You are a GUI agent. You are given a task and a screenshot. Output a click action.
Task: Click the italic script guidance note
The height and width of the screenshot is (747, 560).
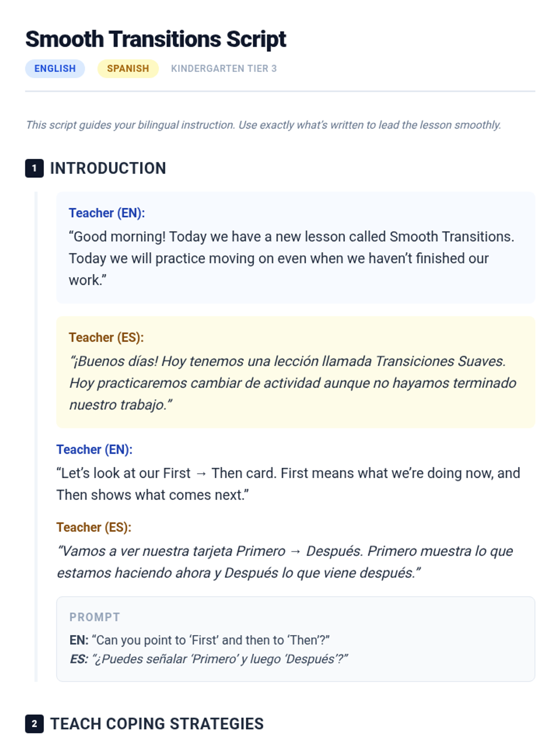coord(263,125)
